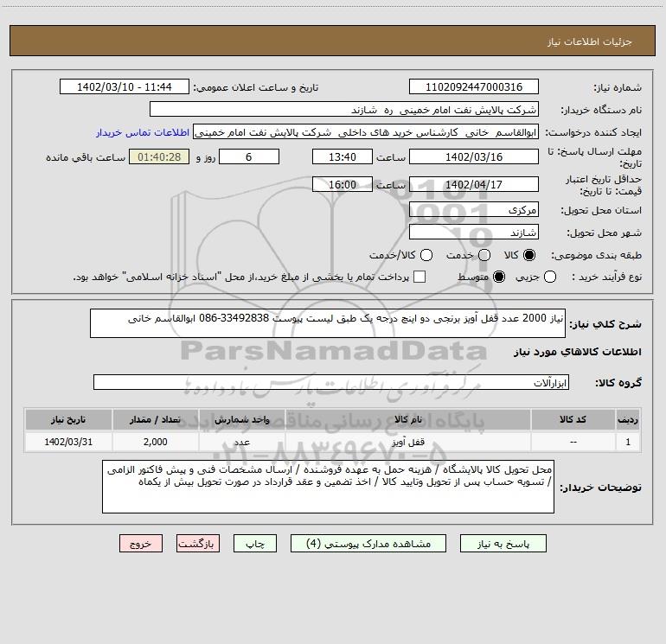This screenshot has height=644, width=666.
Task: Click the need date cell 1402/03/31
Action: (x=68, y=442)
